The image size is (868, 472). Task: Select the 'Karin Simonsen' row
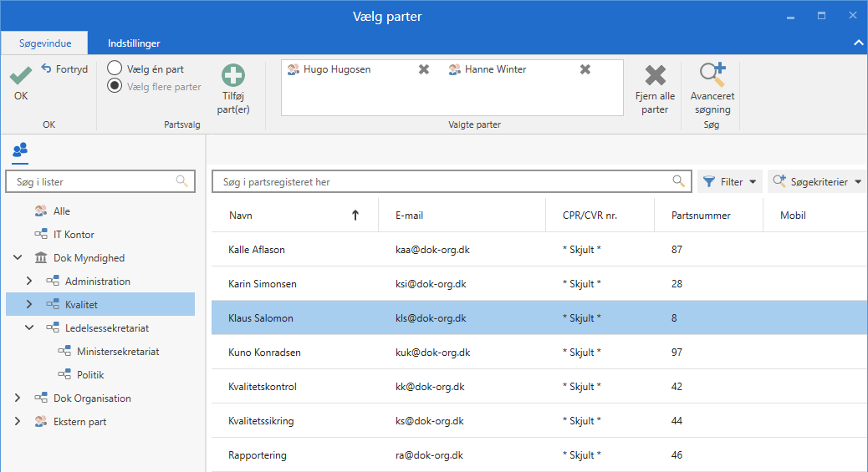(x=539, y=284)
